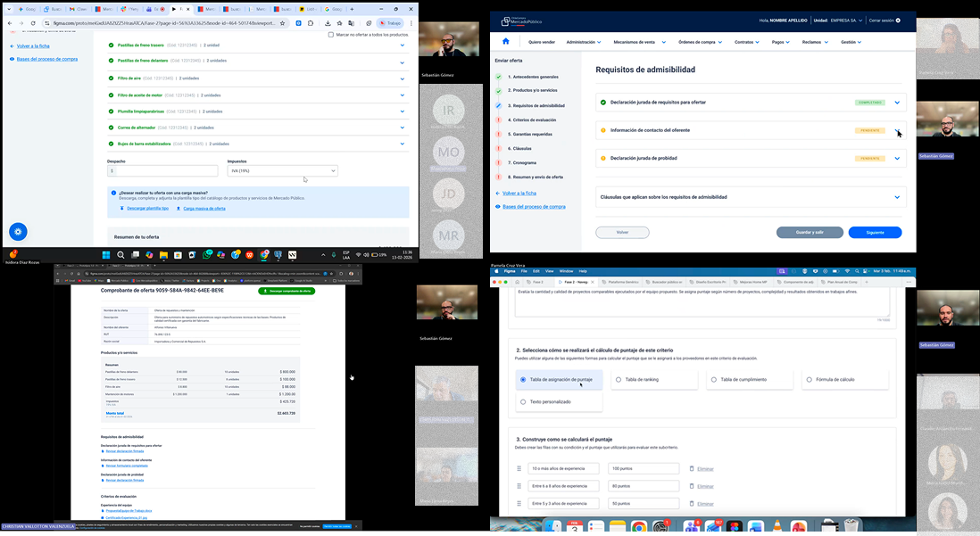The image size is (980, 536).
Task: Open the 'Administración' navigation menu
Action: click(584, 42)
